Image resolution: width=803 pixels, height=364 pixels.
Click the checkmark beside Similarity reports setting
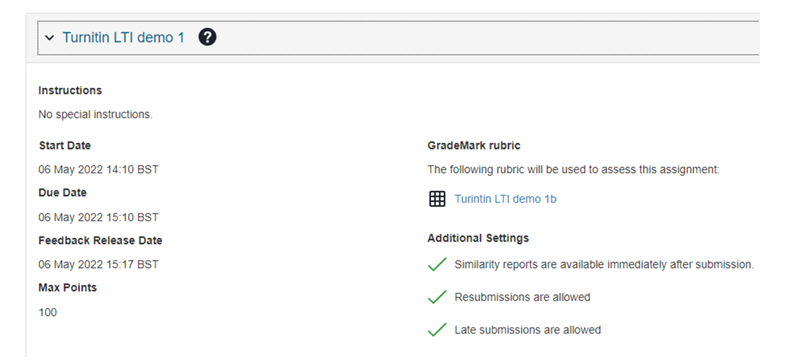point(437,265)
